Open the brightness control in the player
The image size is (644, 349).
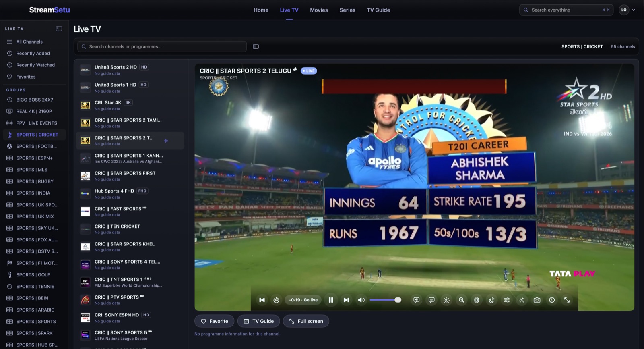(446, 300)
